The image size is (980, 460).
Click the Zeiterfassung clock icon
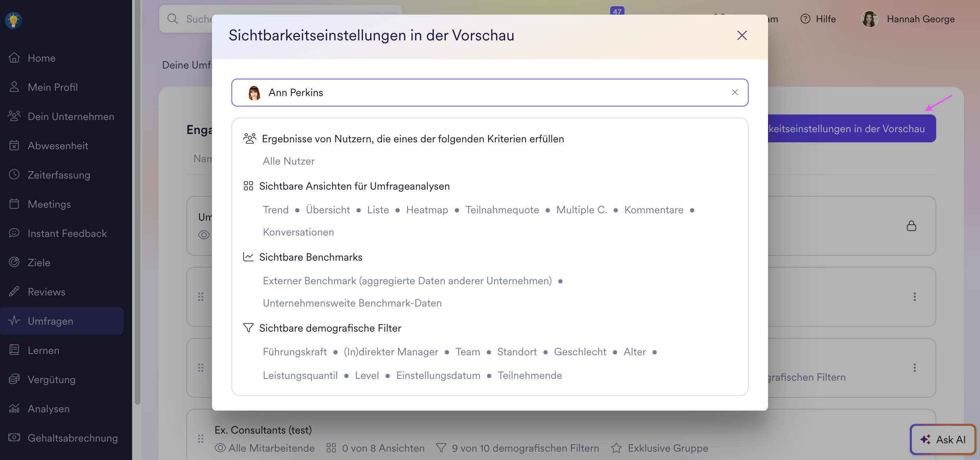click(x=14, y=175)
